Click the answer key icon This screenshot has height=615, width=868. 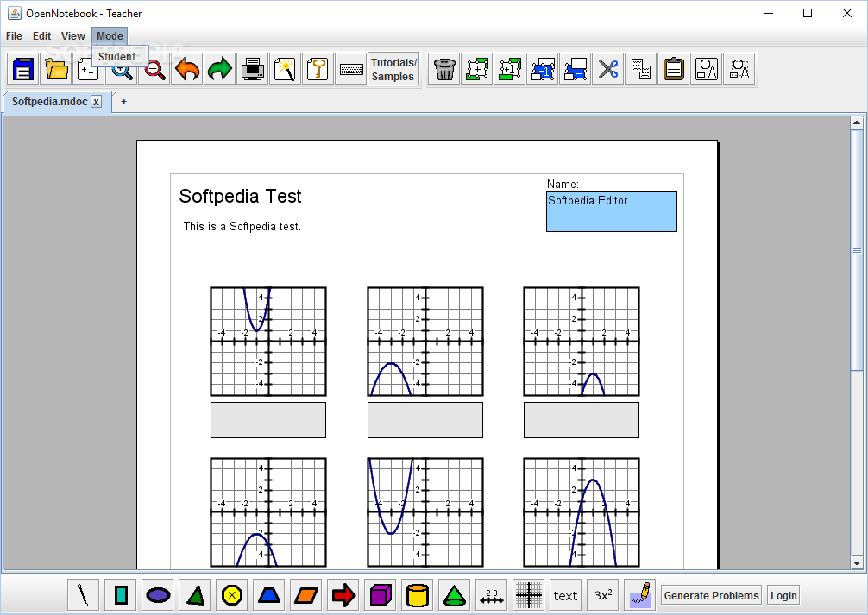click(318, 69)
